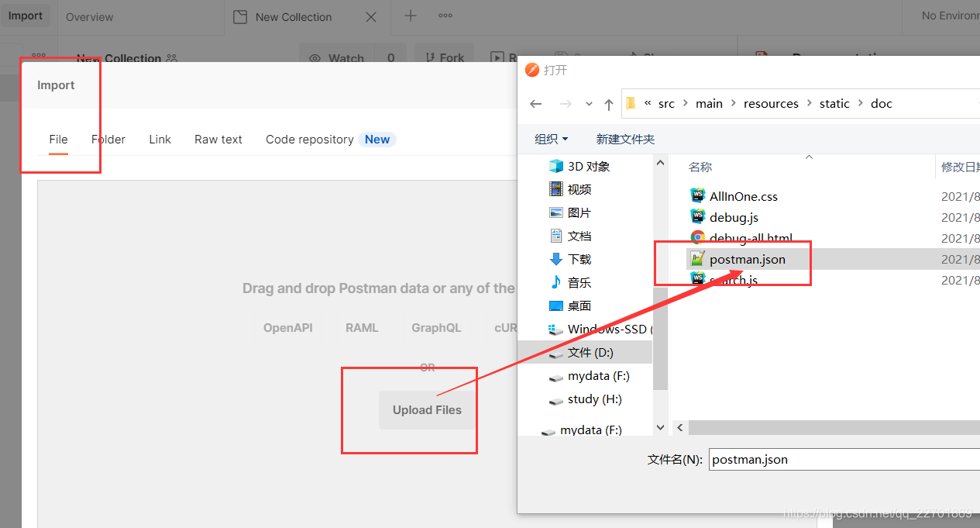Open the Overview tab

(89, 17)
